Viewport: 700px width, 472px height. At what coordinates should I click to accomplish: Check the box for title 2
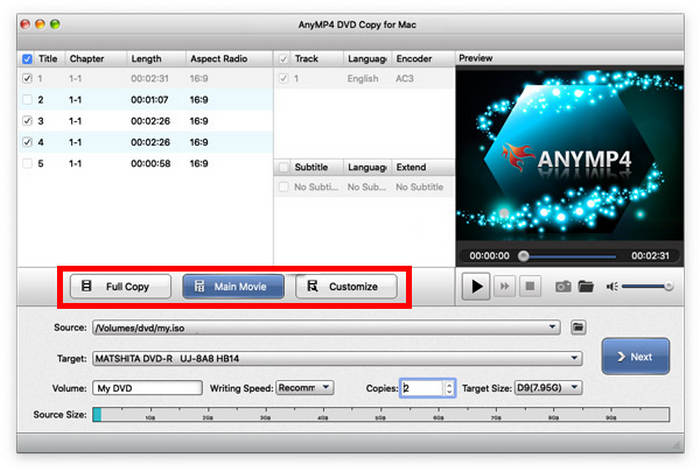click(27, 99)
